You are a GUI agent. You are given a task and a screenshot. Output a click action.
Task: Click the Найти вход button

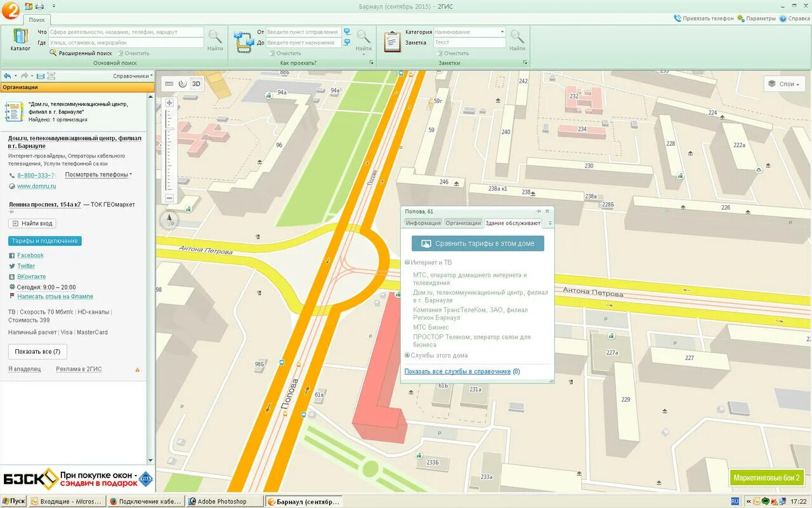click(x=32, y=224)
